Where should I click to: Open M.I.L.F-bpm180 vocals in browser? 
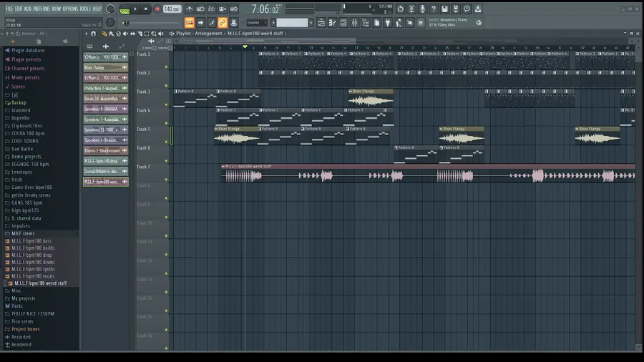[33, 276]
